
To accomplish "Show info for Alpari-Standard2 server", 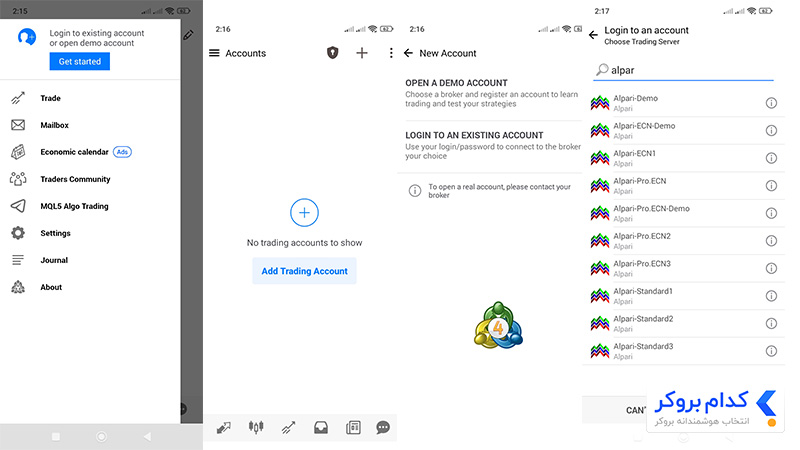I will point(771,323).
